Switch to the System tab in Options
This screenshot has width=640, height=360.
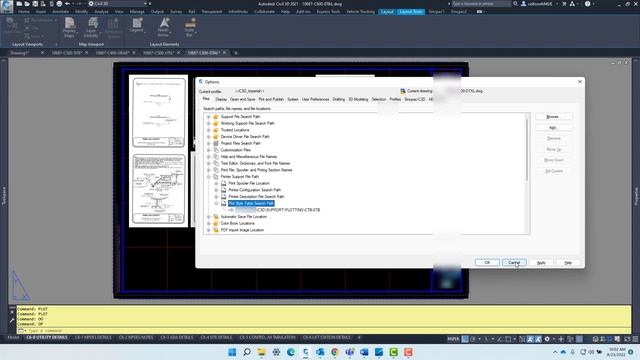tap(293, 99)
